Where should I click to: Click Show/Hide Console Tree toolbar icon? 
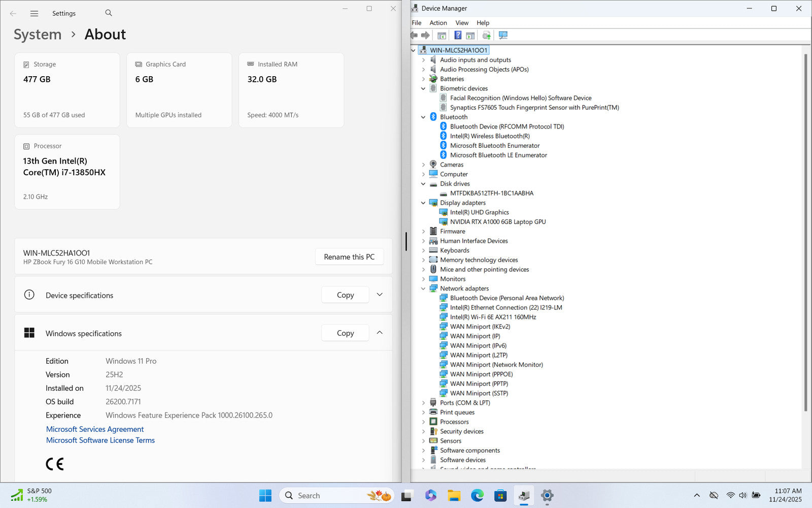coord(442,35)
